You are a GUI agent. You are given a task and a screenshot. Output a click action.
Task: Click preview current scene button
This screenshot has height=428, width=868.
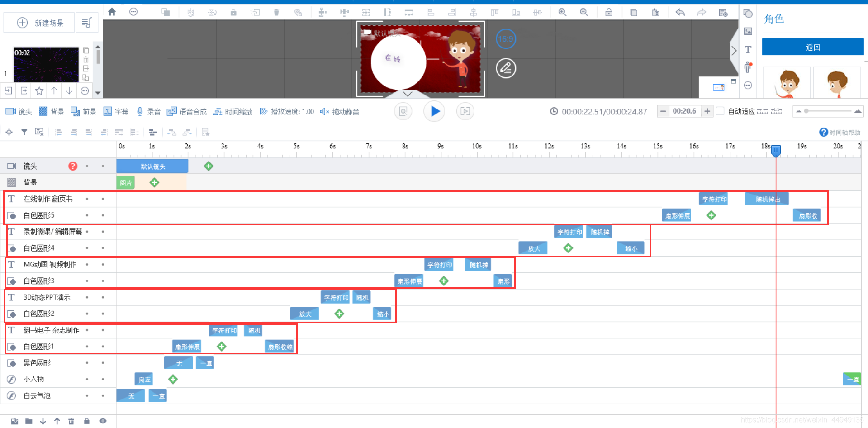[x=465, y=111]
